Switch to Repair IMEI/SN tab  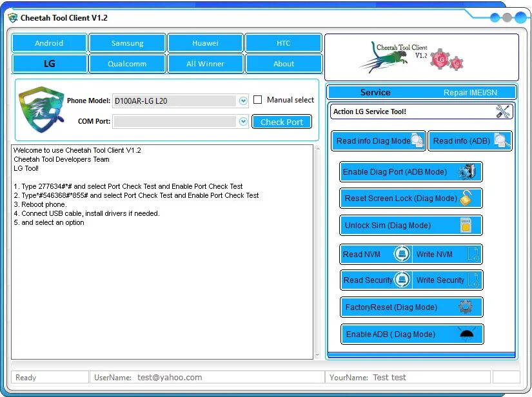coord(470,92)
